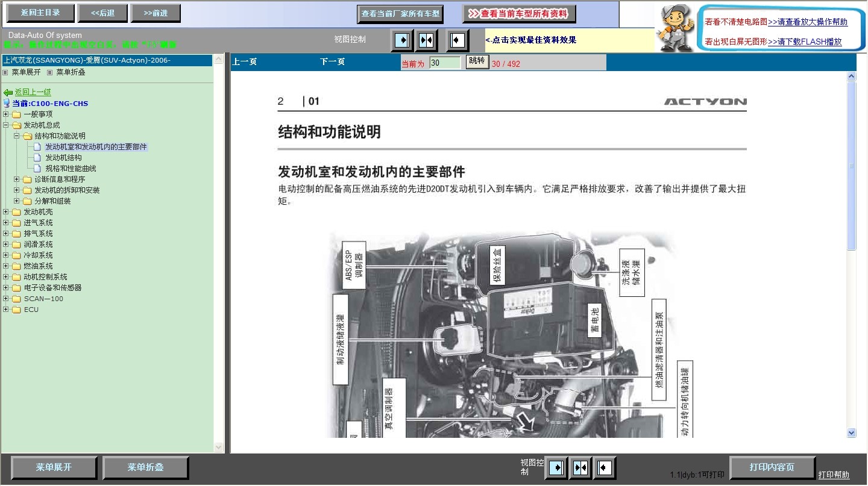Expand the 排气系统 node

(6, 234)
